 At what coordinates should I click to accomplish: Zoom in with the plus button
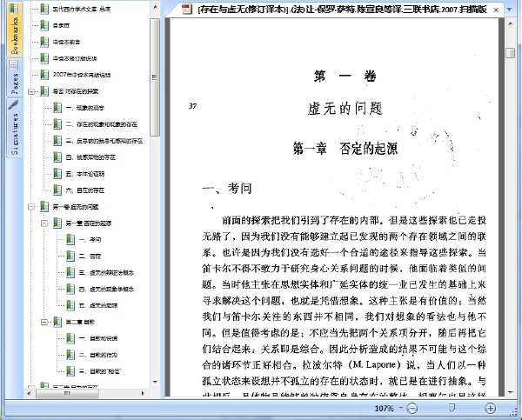click(x=490, y=408)
